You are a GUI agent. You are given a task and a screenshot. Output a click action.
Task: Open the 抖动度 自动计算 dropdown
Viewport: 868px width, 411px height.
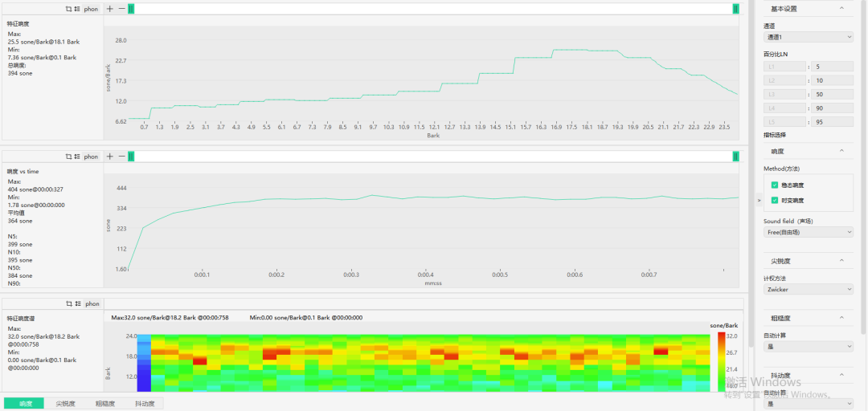(809, 404)
